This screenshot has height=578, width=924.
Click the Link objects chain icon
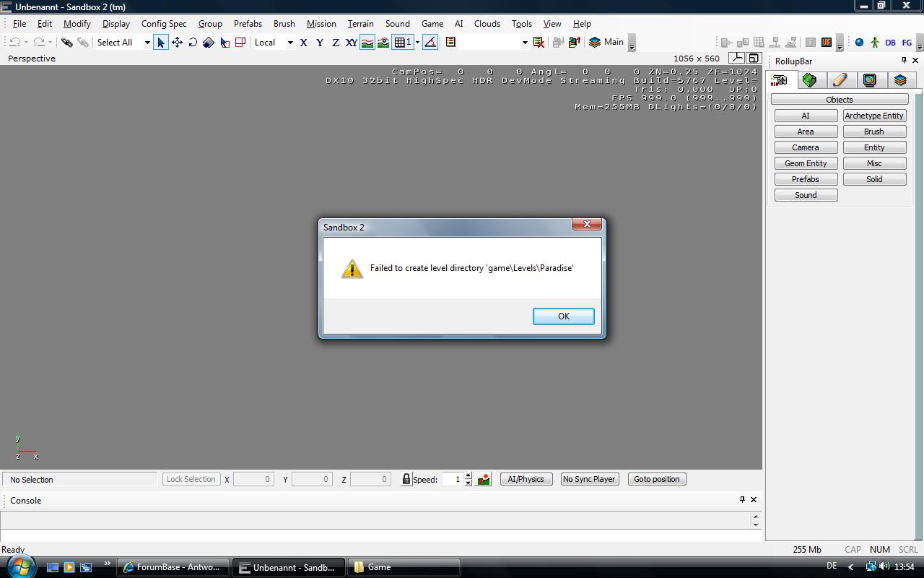pyautogui.click(x=66, y=43)
